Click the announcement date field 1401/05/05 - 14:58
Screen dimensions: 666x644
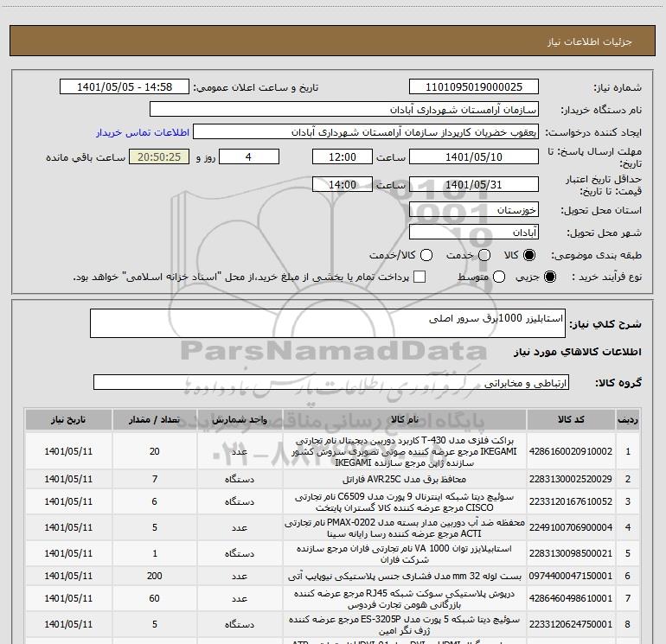tap(124, 86)
